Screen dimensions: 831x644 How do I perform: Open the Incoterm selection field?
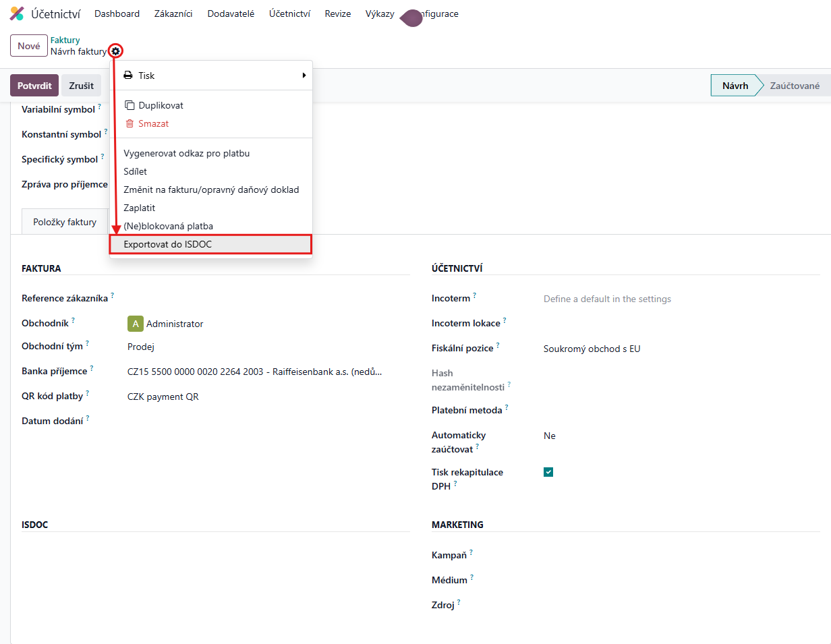click(x=682, y=299)
